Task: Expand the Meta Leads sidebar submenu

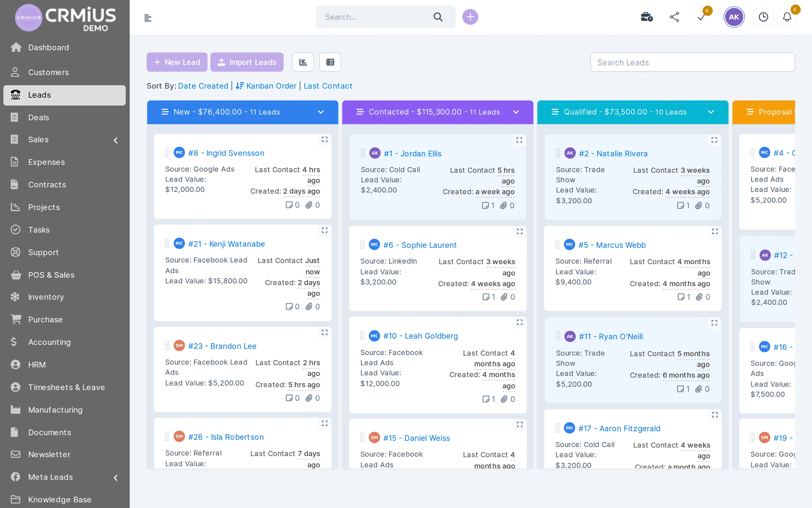Action: pos(116,478)
